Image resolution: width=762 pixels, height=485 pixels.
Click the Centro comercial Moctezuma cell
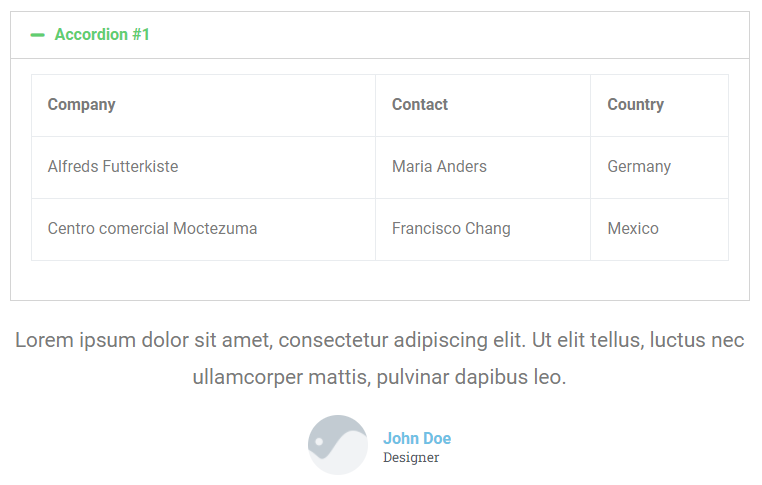coord(152,229)
